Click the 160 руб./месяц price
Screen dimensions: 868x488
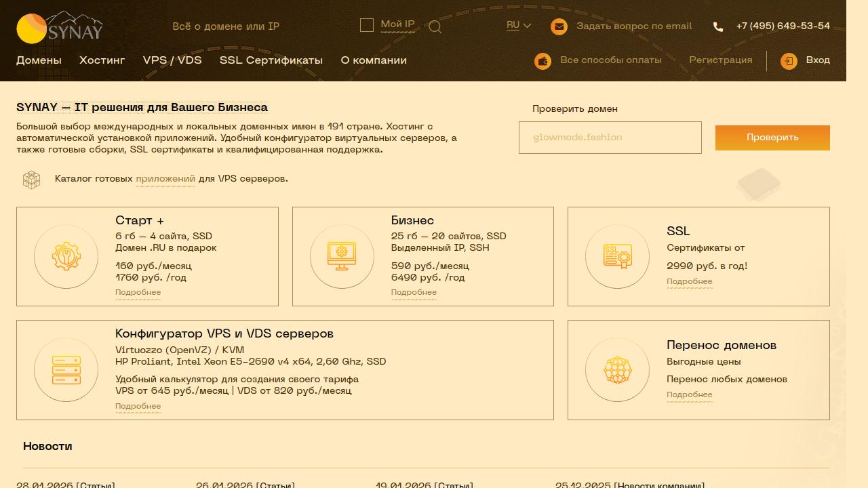tap(153, 266)
